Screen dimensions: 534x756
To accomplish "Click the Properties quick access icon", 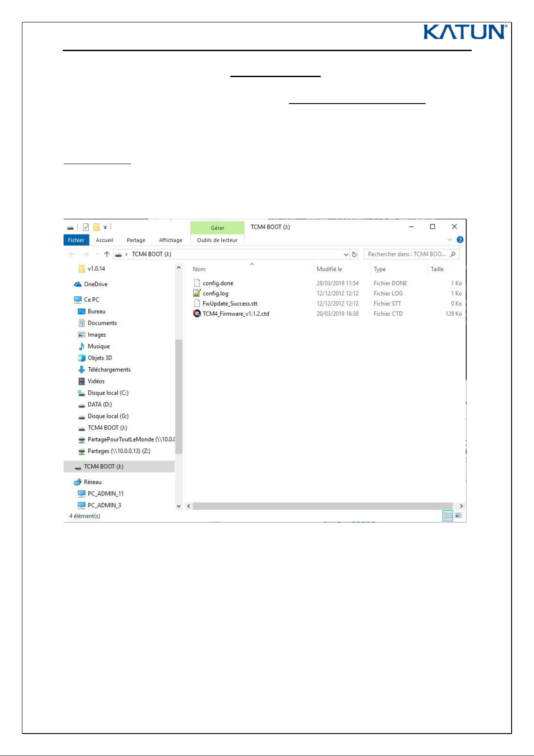I will (x=86, y=227).
